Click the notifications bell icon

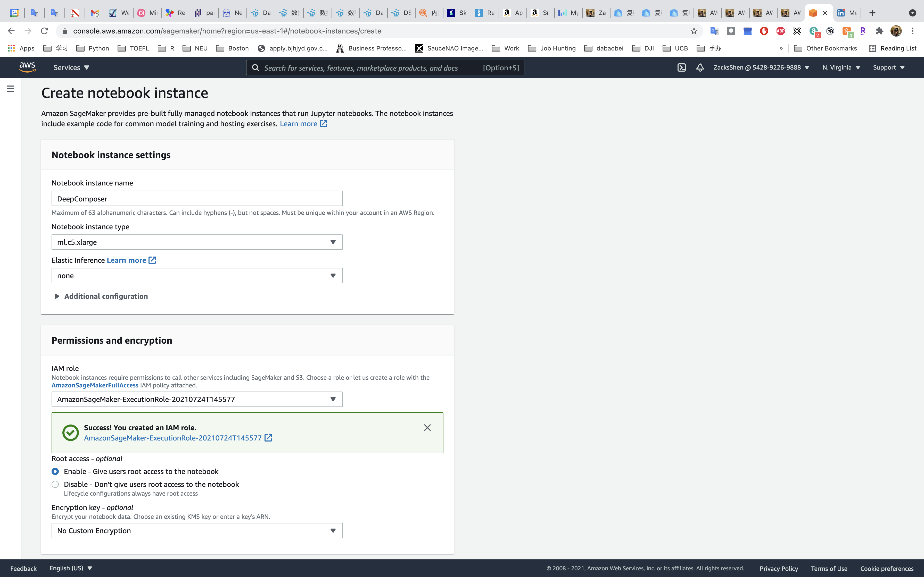pyautogui.click(x=700, y=67)
